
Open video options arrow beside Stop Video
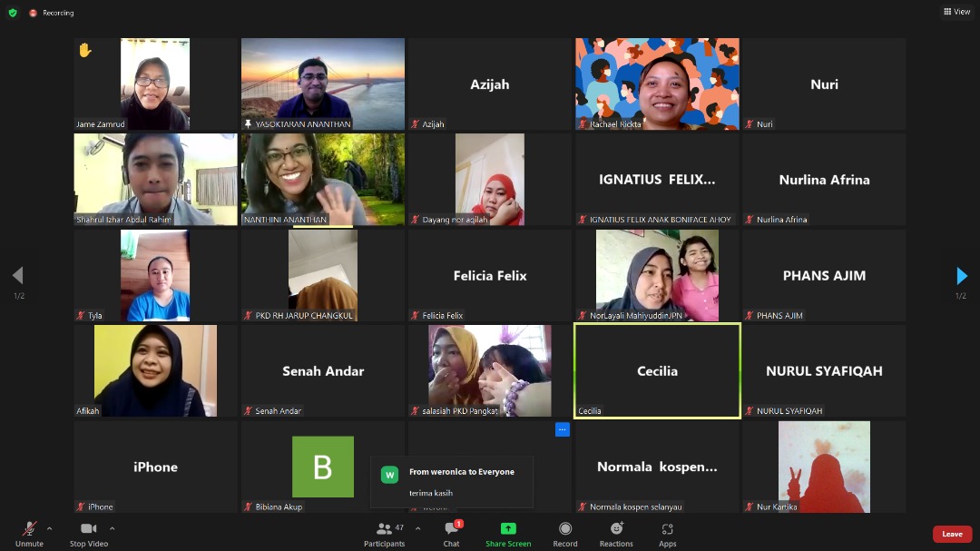pyautogui.click(x=113, y=528)
